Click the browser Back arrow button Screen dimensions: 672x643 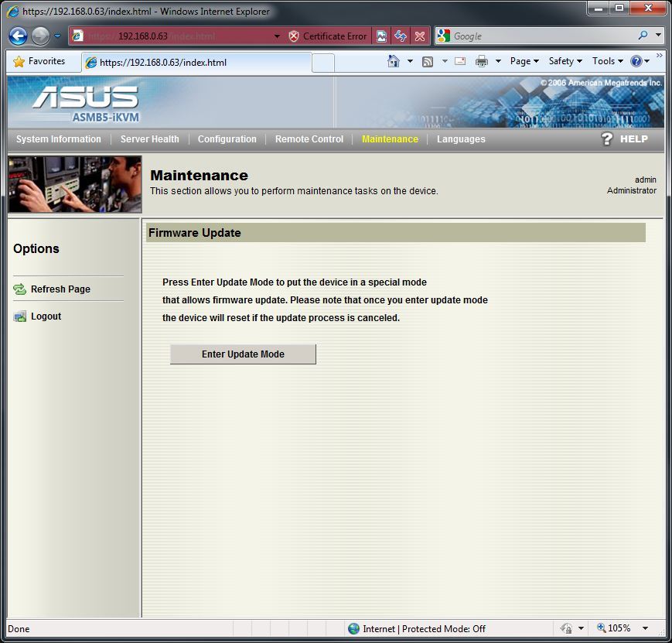coord(19,36)
